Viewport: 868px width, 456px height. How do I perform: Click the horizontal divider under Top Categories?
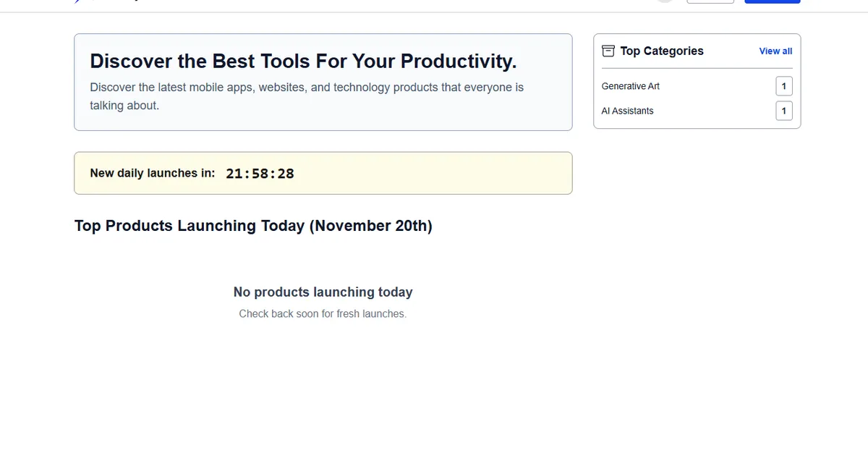697,69
